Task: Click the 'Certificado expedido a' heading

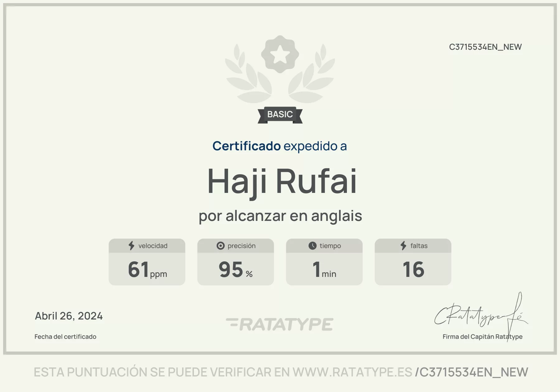Action: tap(280, 146)
